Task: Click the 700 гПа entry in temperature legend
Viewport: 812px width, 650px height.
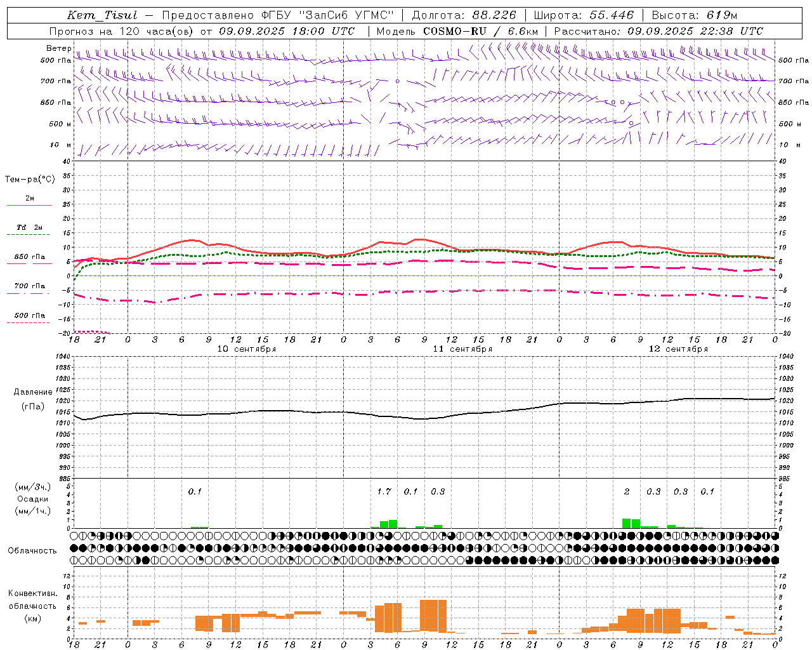Action: 30,286
